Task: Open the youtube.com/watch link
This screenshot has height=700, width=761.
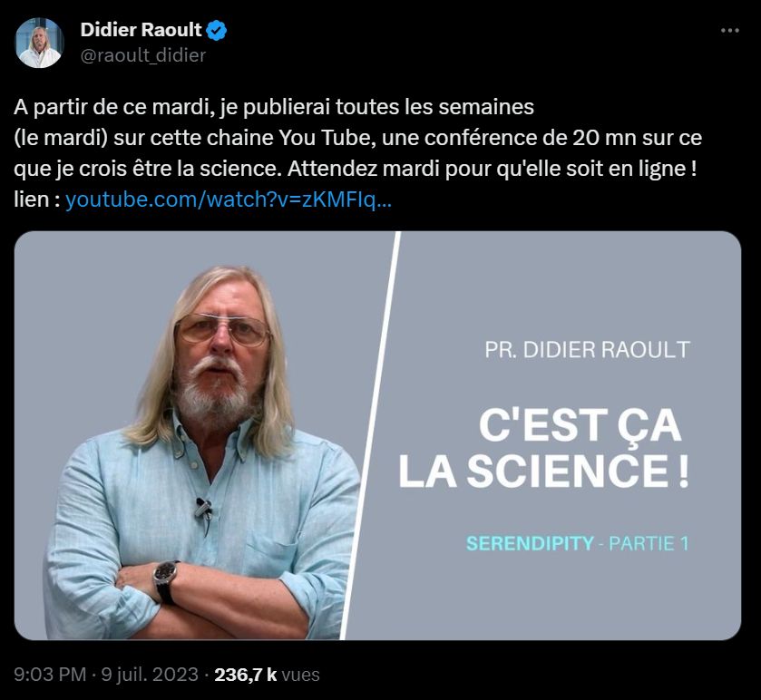Action: 229,199
